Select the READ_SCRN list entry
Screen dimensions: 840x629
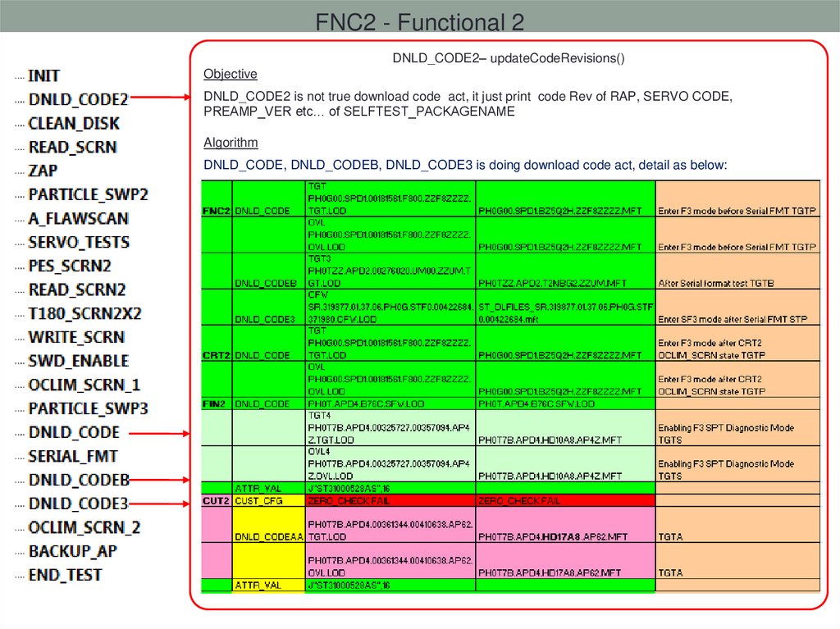point(72,147)
